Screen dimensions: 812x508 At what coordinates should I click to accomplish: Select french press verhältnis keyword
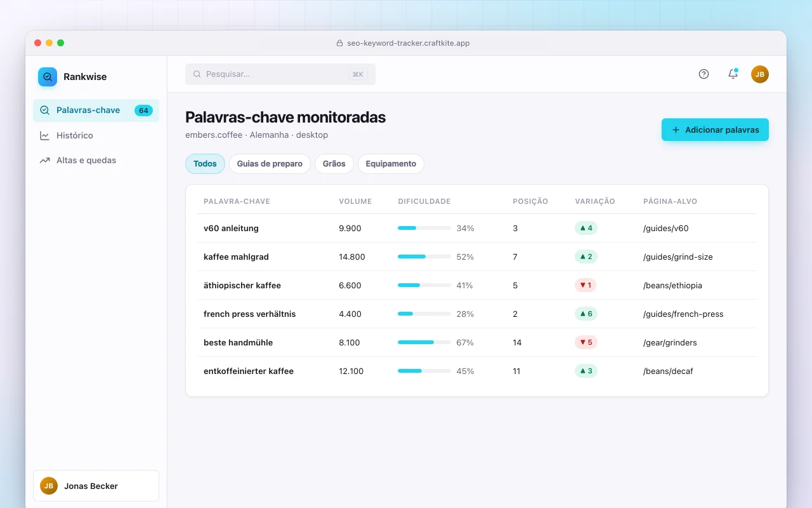(249, 314)
